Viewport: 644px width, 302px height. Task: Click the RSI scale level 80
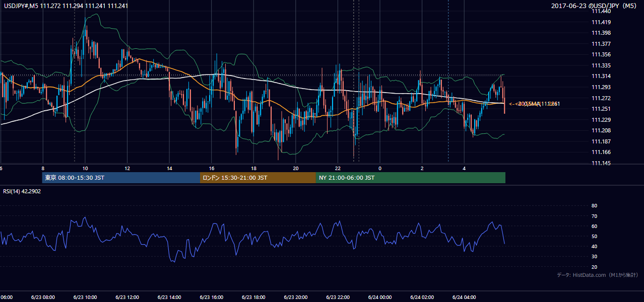click(x=594, y=206)
